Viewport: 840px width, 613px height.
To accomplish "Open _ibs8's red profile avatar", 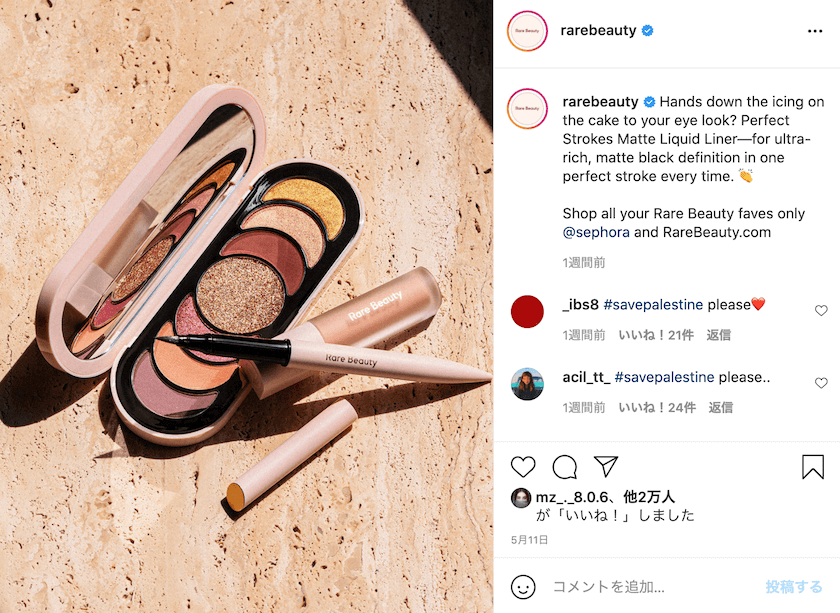I will (527, 311).
